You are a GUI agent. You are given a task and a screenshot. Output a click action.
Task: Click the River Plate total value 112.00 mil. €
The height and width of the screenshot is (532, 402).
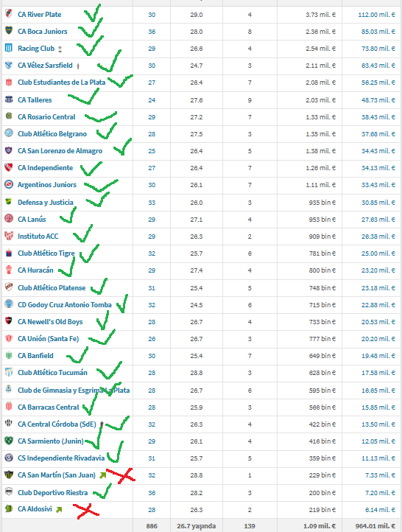click(x=376, y=15)
